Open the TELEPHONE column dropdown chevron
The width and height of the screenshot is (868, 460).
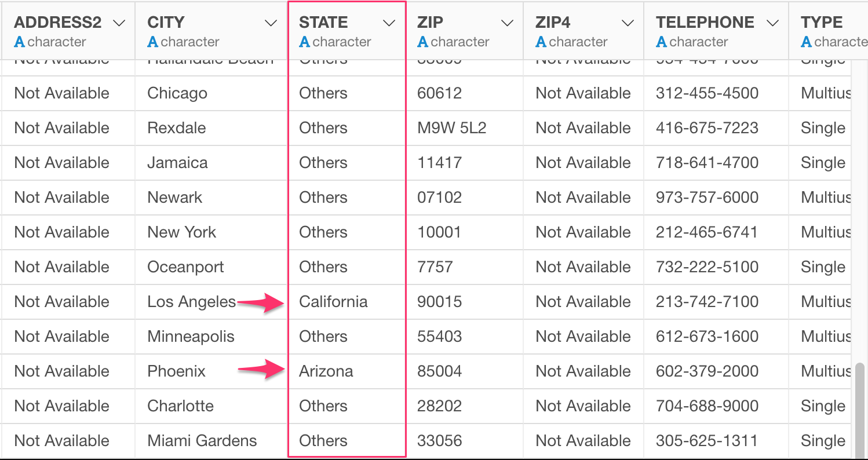772,23
